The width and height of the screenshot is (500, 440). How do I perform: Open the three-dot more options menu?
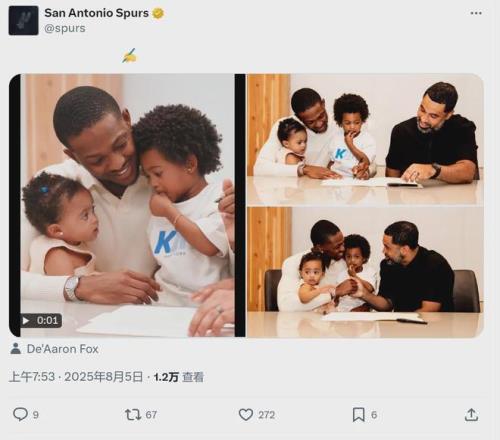476,13
